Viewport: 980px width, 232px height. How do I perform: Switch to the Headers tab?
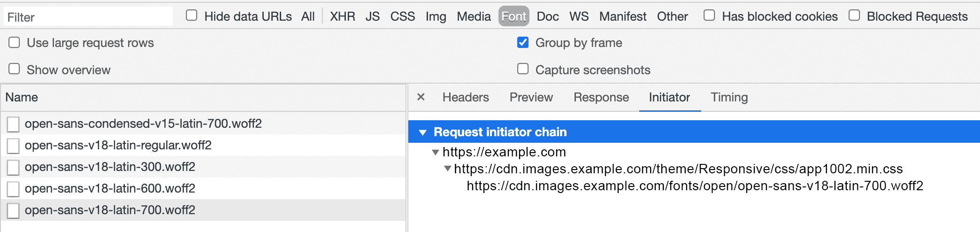[x=466, y=97]
